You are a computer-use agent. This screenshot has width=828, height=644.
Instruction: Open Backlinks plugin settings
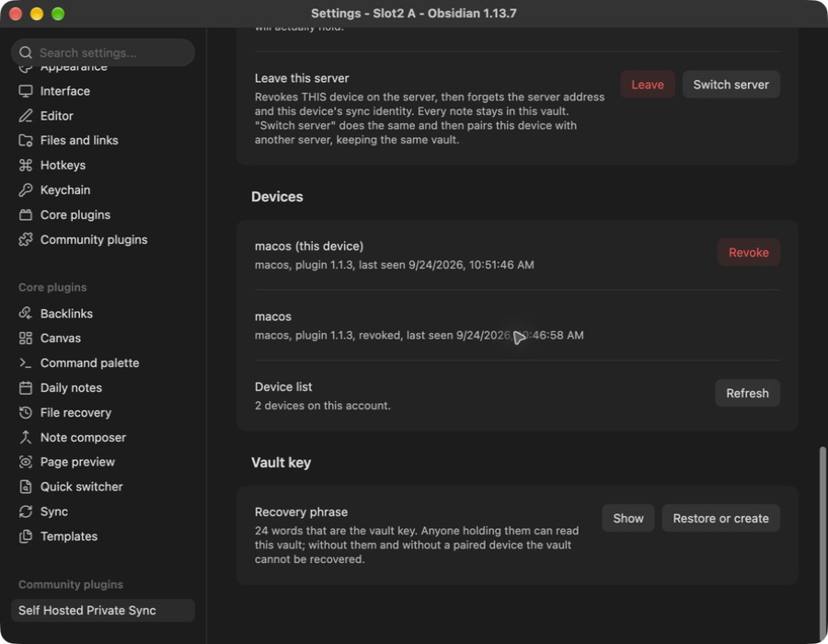pos(103,314)
